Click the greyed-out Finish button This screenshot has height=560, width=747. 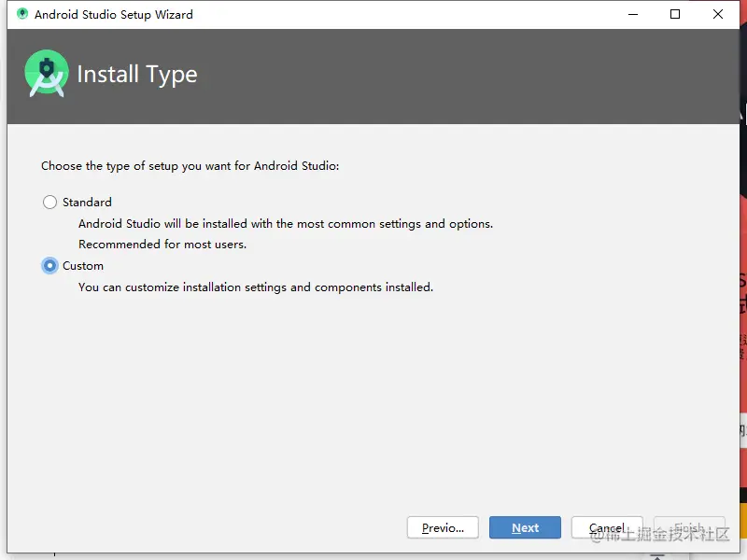pyautogui.click(x=689, y=527)
